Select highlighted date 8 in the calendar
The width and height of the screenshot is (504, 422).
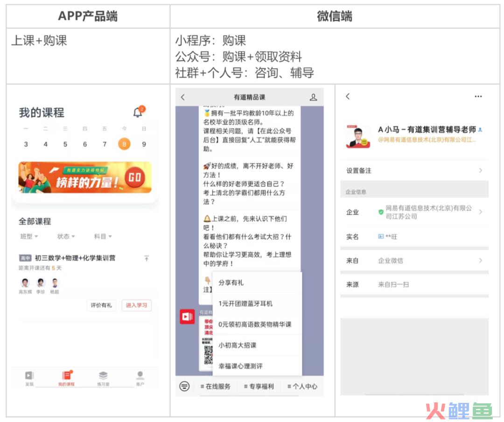[x=124, y=144]
